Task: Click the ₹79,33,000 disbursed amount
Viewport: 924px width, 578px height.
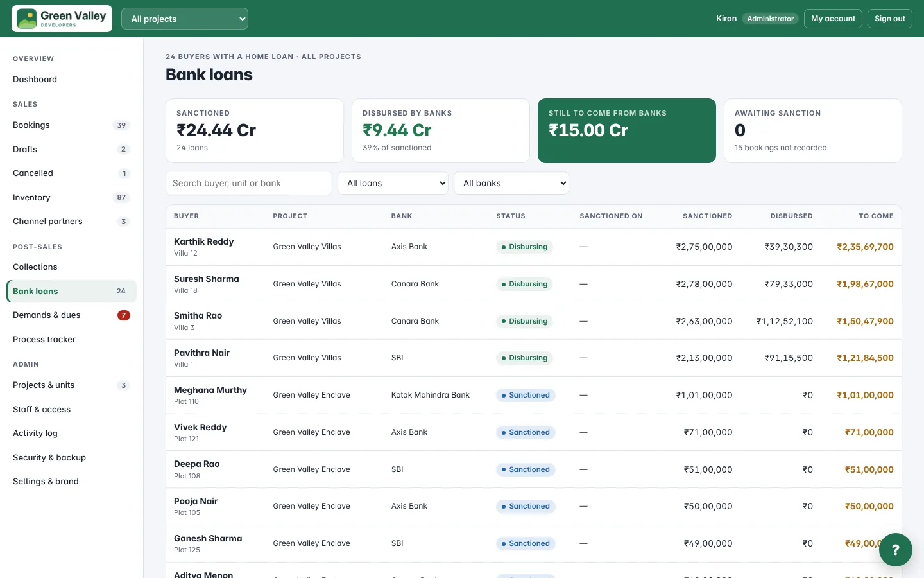Action: tap(789, 285)
